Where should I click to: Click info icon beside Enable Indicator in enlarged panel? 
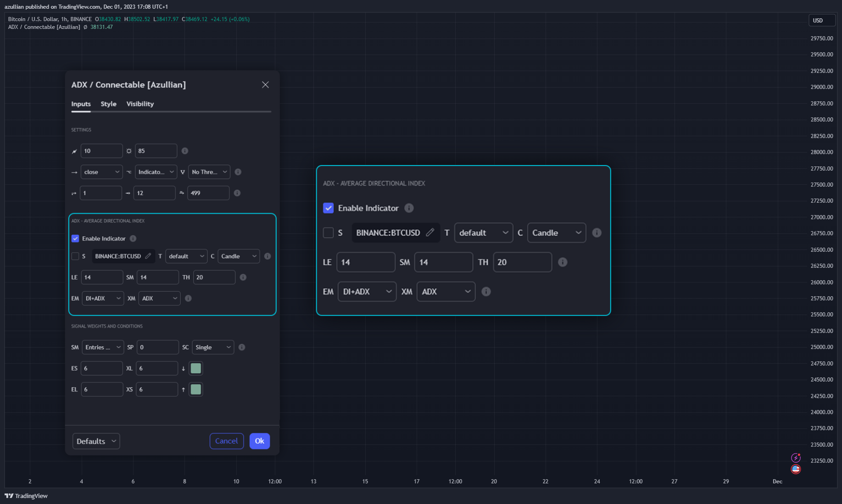pyautogui.click(x=409, y=208)
